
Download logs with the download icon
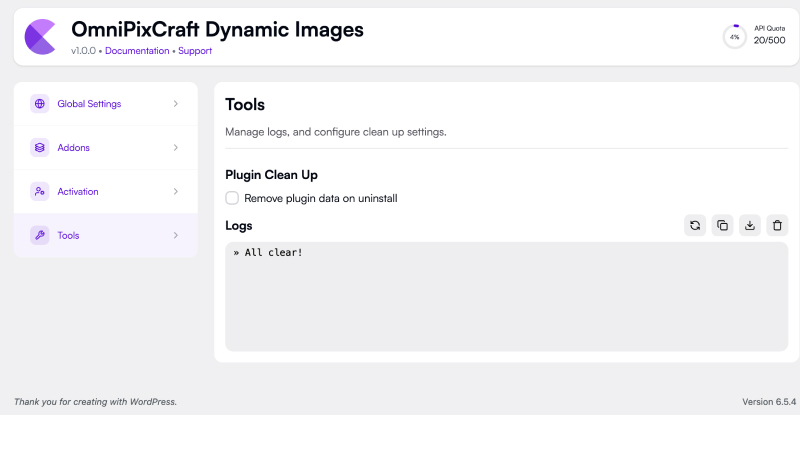tap(750, 226)
